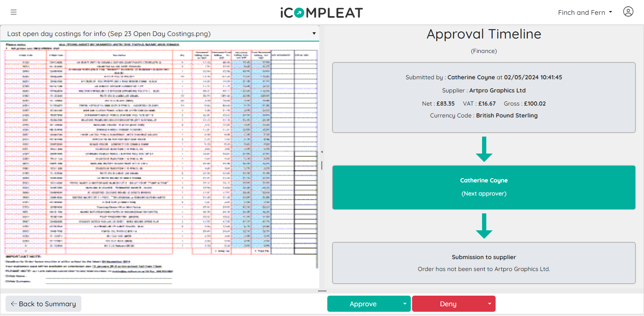Click the (Finance) subtitle text
The width and height of the screenshot is (644, 316).
coord(484,51)
